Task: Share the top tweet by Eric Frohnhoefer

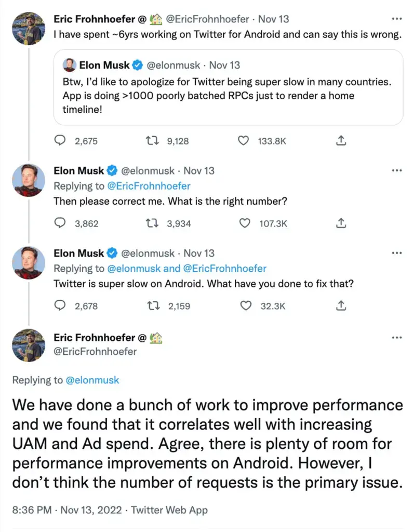Action: click(341, 141)
